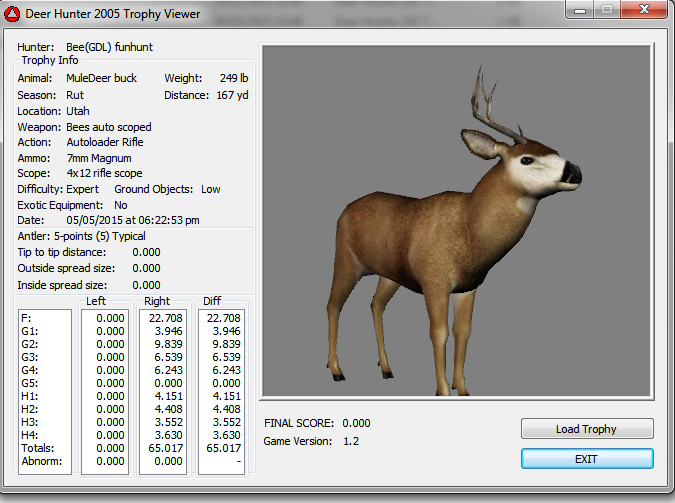Minimize the Trophy Viewer window
The height and width of the screenshot is (503, 675).
(579, 12)
